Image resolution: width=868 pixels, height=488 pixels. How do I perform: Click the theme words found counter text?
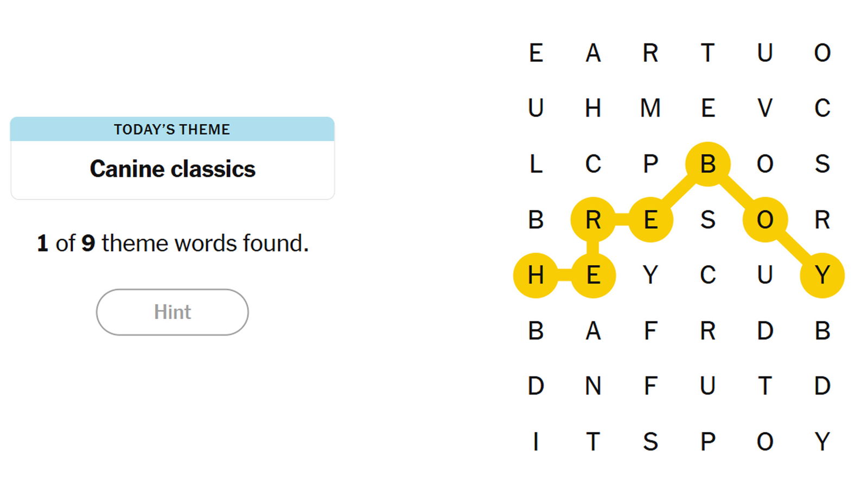click(x=173, y=243)
